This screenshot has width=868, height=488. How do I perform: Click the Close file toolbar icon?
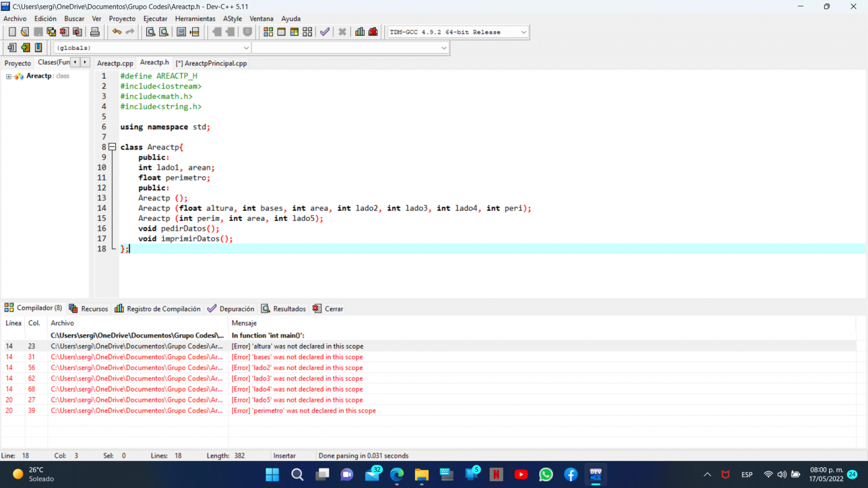[x=64, y=32]
